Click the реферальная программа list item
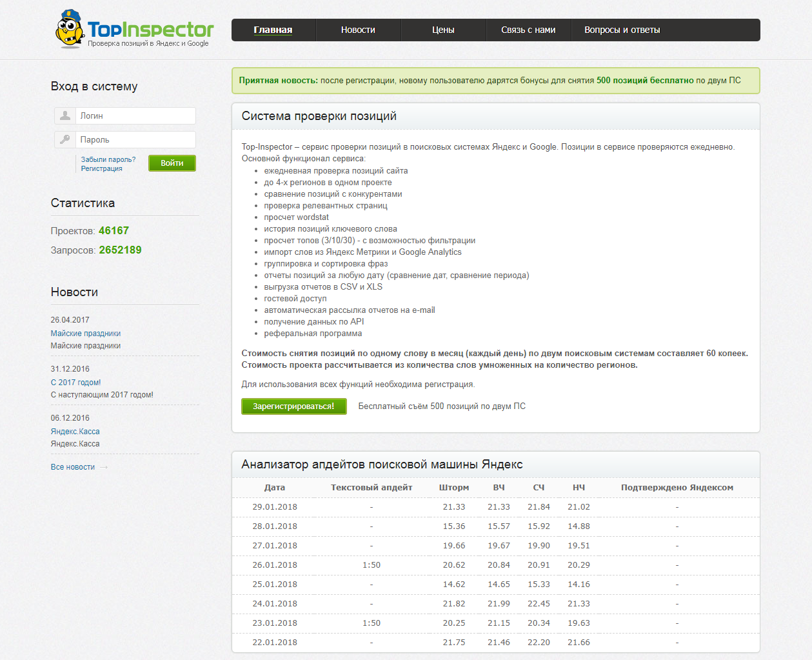The image size is (812, 660). pos(313,334)
